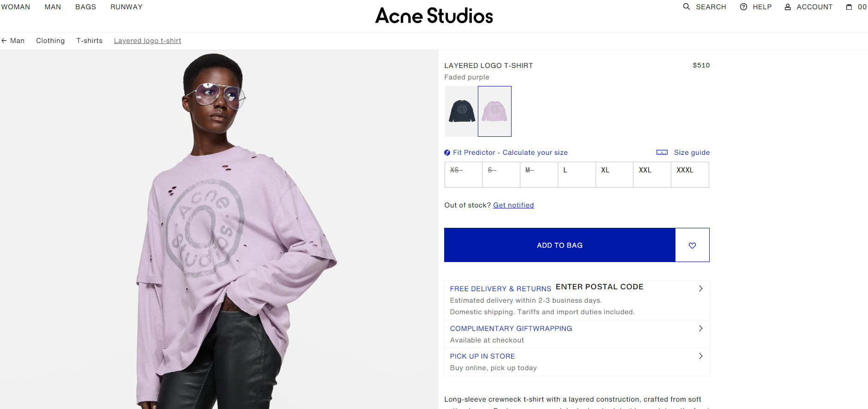Open the BAGS menu

pos(85,7)
